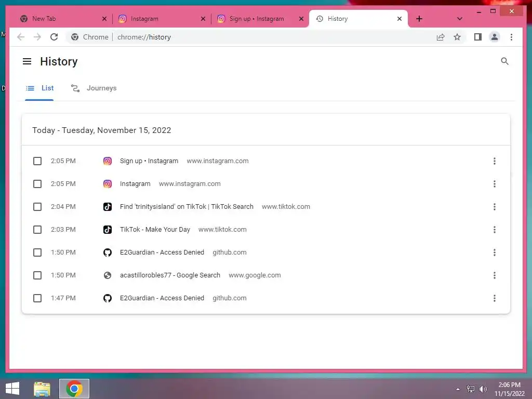The width and height of the screenshot is (532, 399).
Task: Open TikTok - Make Your Day link
Action: [x=155, y=230]
